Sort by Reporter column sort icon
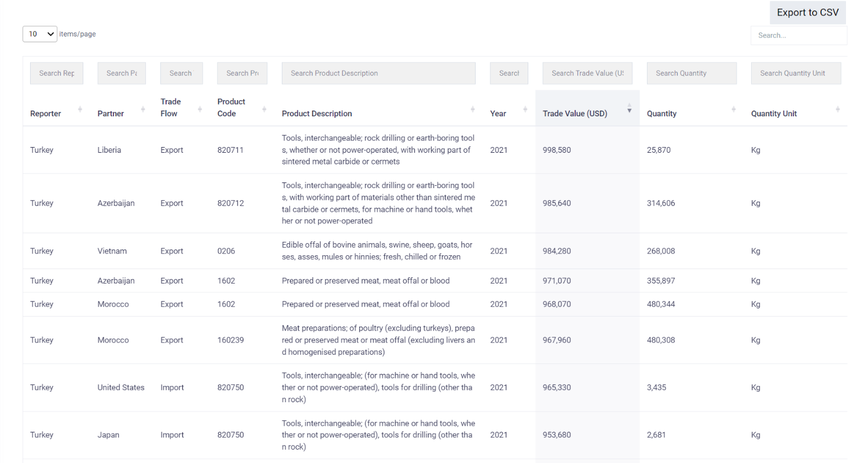The width and height of the screenshot is (868, 463). (80, 109)
